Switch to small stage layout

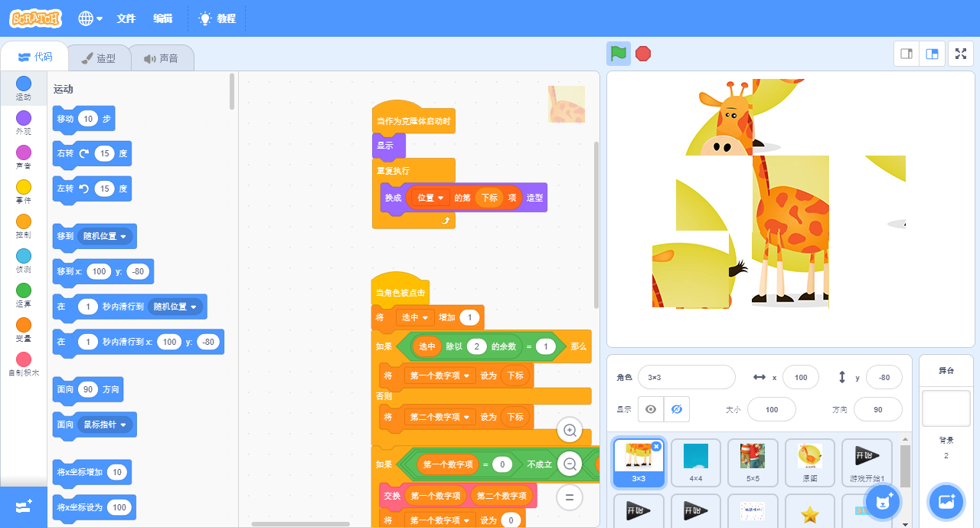pos(906,54)
